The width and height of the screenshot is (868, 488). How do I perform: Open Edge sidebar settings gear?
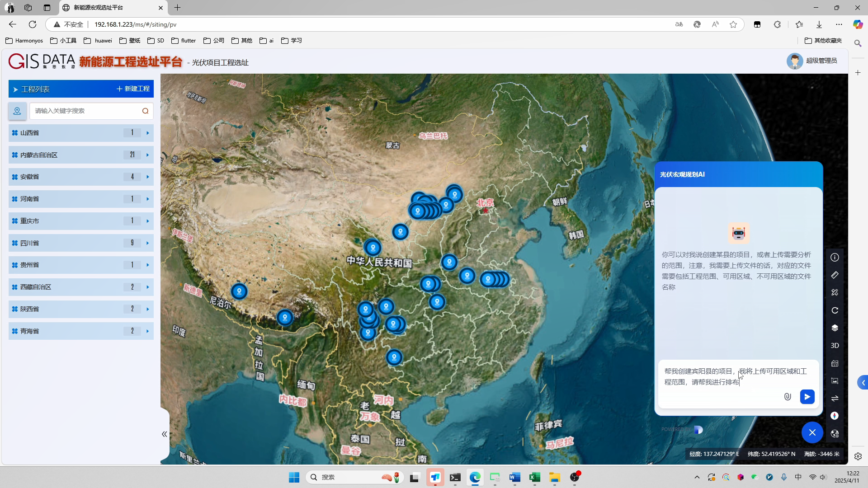pos(858,456)
